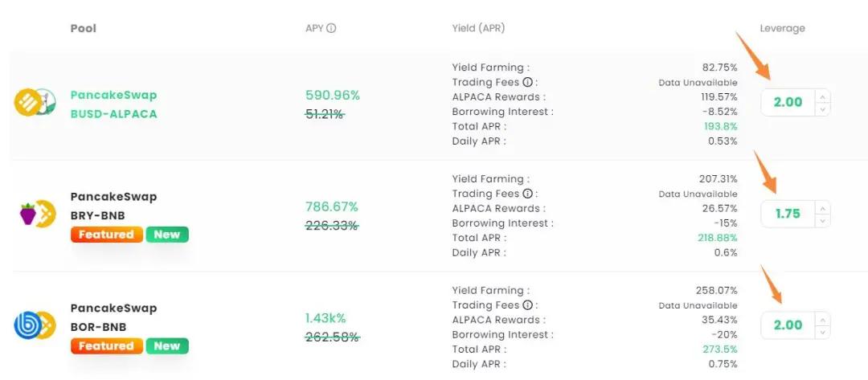Click the New badge under BOR-BNB
The height and width of the screenshot is (380, 868).
[167, 346]
